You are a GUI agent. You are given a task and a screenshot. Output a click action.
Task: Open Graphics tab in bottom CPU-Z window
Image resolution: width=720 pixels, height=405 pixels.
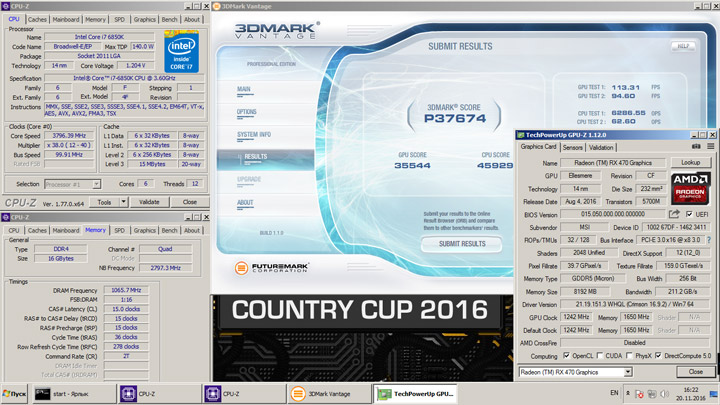coord(145,231)
